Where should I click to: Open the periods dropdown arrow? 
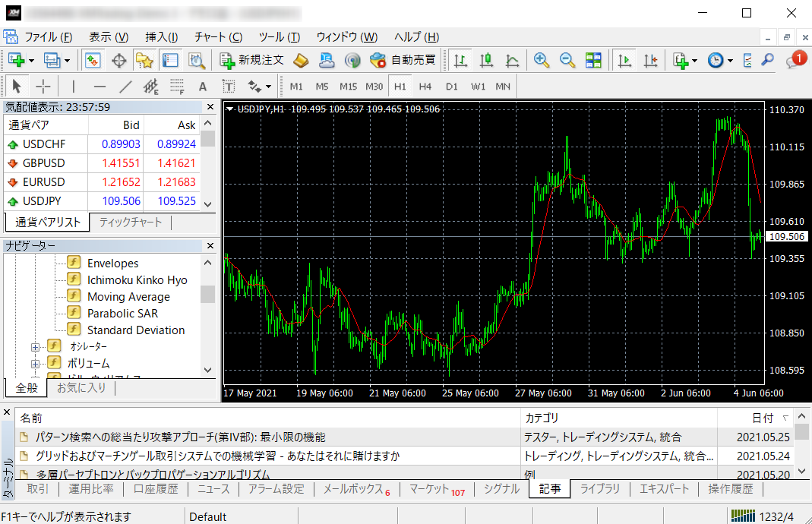click(x=730, y=61)
